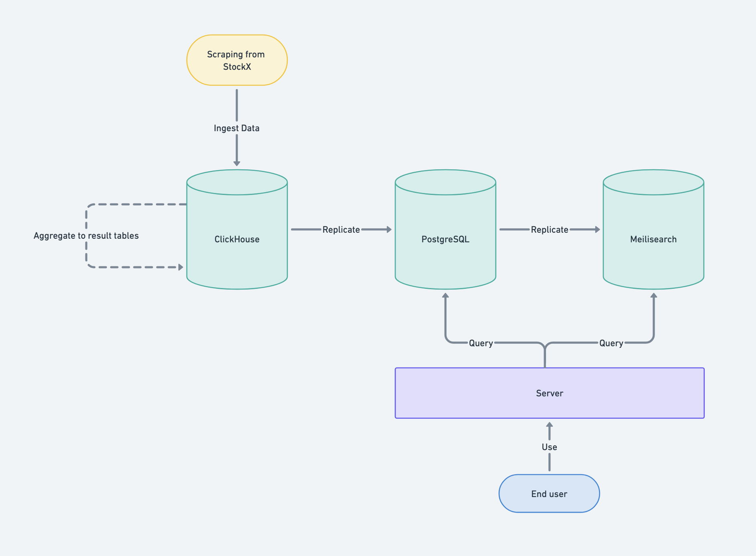Click the Aggregate to result tables label
Screen dimensions: 756x556
pos(86,235)
